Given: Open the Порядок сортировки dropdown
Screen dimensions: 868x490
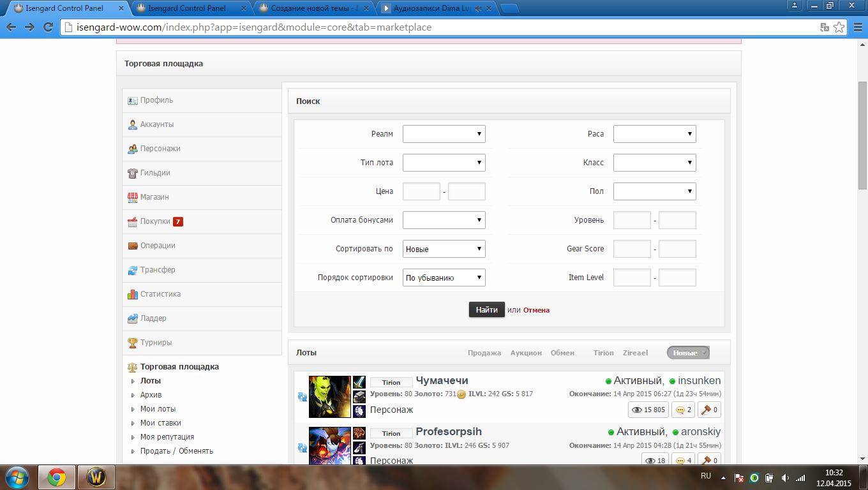Looking at the screenshot, I should [x=444, y=278].
